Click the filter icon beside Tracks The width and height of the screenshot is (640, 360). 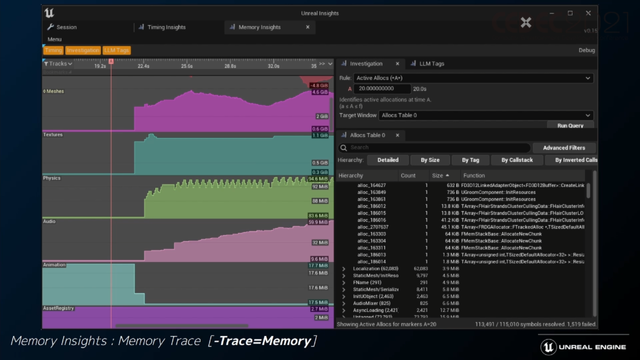46,64
